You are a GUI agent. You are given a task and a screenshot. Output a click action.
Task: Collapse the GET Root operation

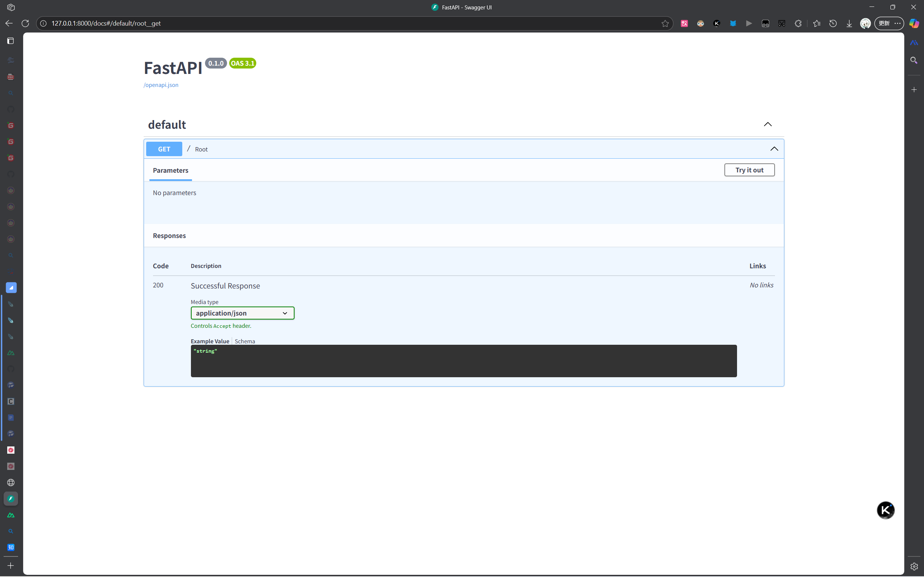[x=774, y=149]
